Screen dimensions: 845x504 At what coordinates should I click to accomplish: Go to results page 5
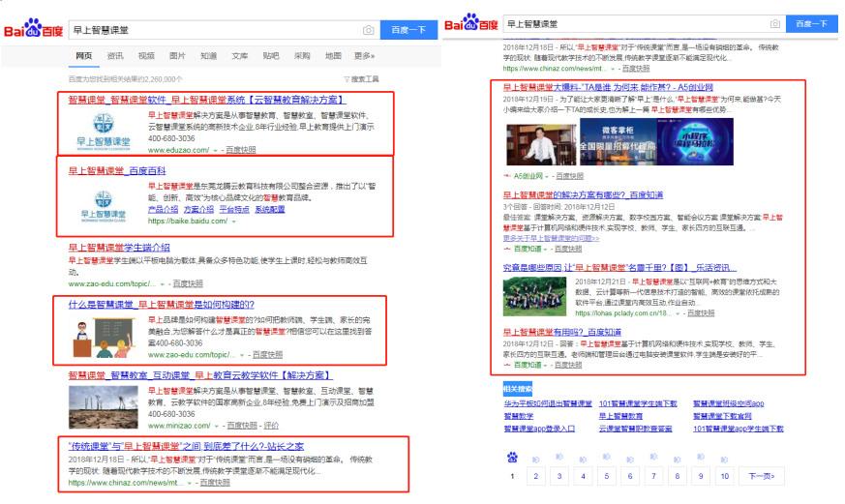606,476
